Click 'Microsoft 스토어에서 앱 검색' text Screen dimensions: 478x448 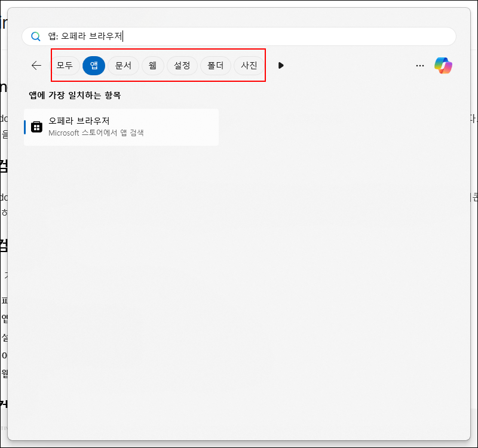click(96, 133)
